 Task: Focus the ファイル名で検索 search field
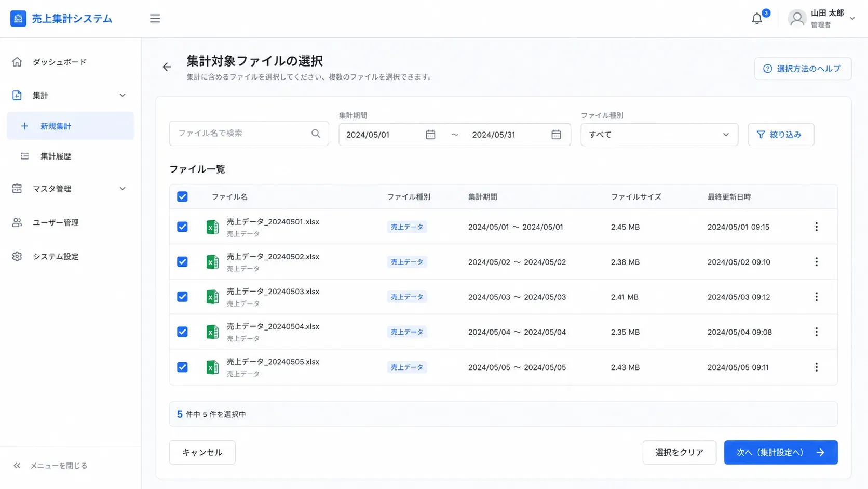tap(249, 134)
